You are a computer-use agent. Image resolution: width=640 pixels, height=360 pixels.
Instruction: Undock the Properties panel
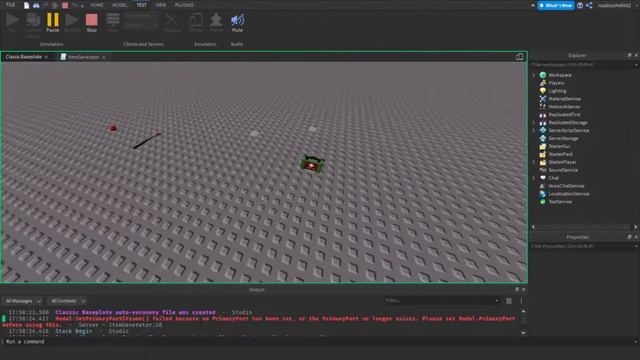[629, 237]
